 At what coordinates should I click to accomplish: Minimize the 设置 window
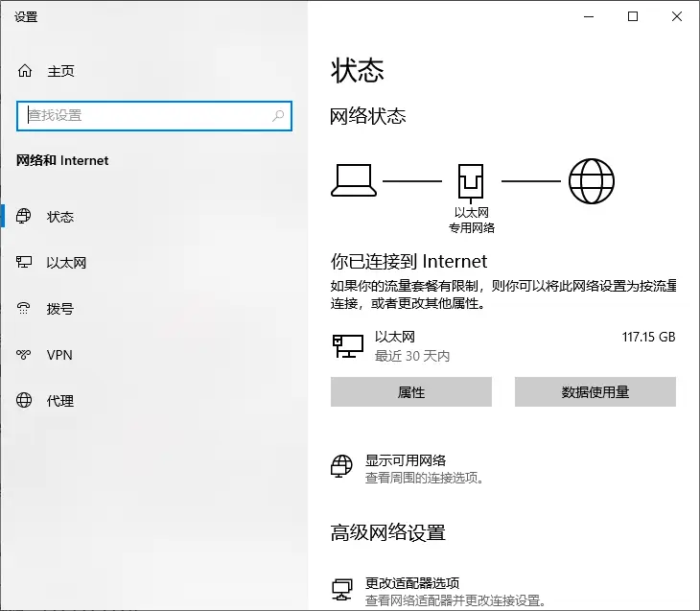pyautogui.click(x=589, y=16)
